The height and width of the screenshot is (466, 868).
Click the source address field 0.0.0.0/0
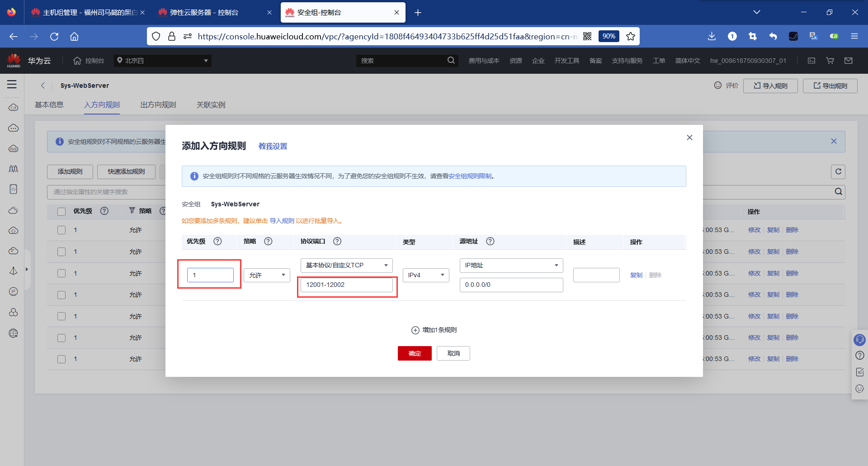(511, 285)
